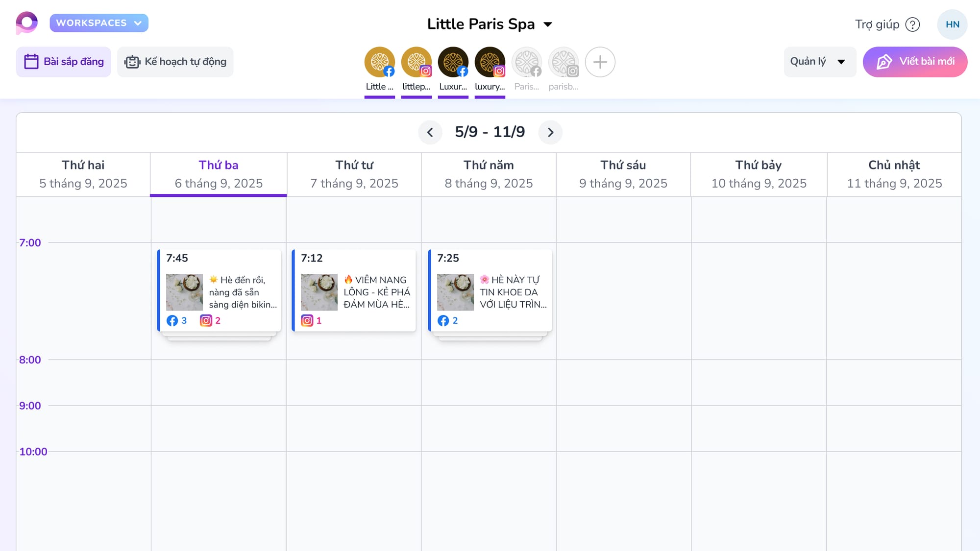Select the Thứ ba 6 tháng 9 column header

point(219,174)
